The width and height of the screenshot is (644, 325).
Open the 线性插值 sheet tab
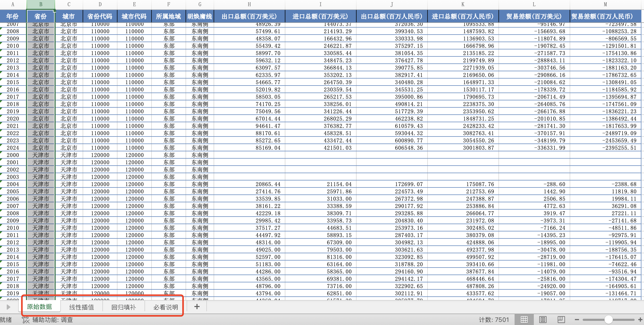point(82,307)
